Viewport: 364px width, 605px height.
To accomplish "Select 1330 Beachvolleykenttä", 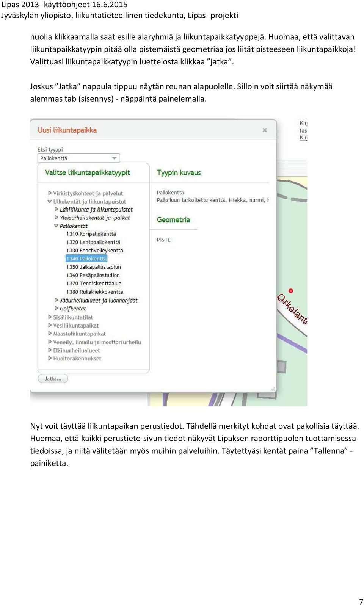I will point(95,251).
